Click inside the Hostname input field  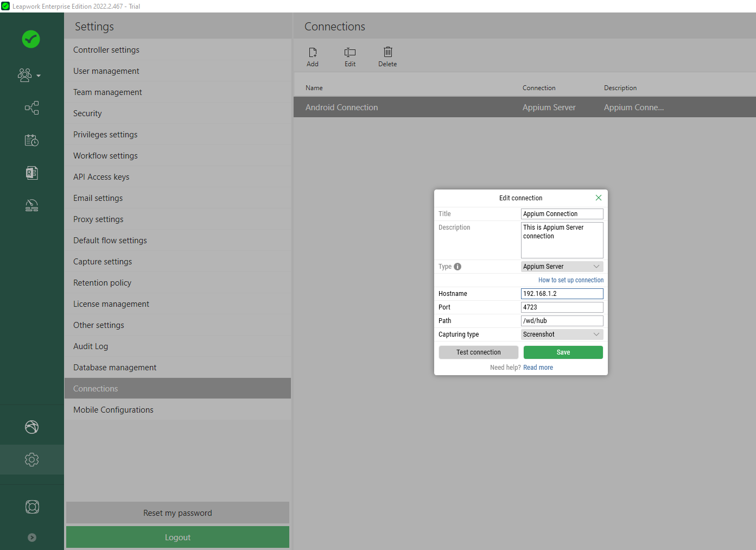click(562, 293)
